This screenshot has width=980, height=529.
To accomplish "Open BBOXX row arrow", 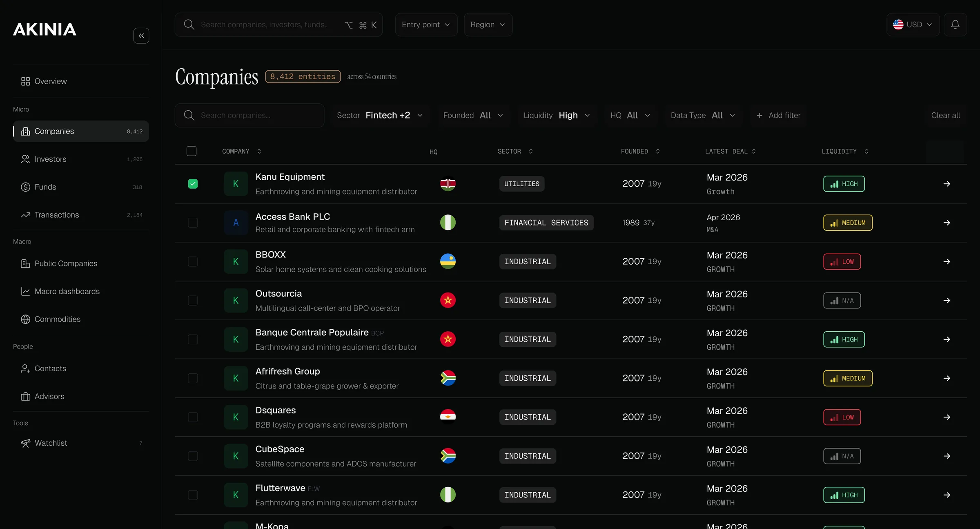I will click(x=947, y=261).
